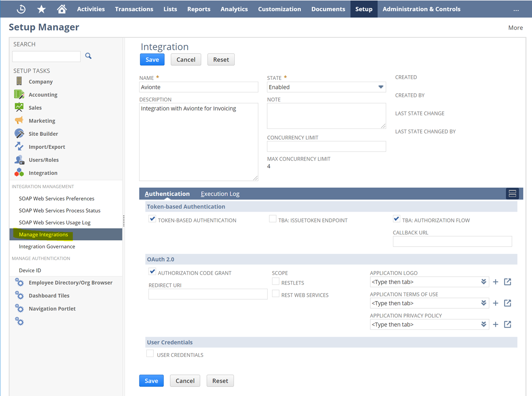Click the Integration hexagons icon

point(19,173)
